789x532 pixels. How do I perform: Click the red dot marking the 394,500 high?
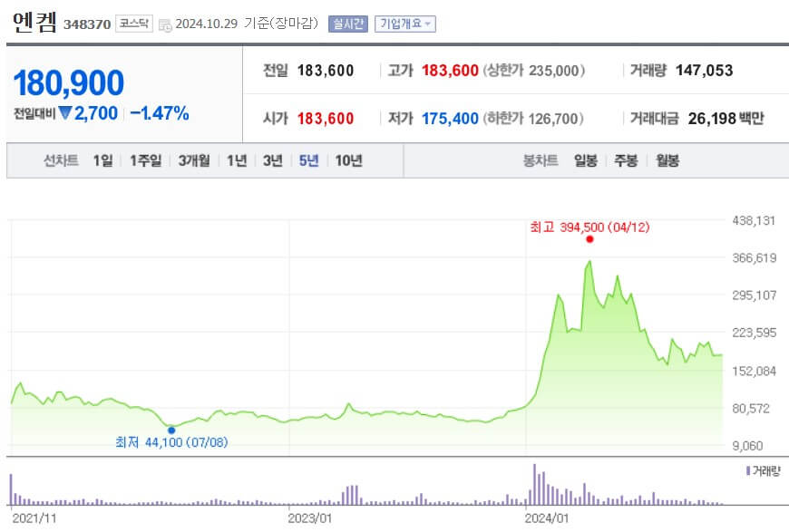pos(590,238)
